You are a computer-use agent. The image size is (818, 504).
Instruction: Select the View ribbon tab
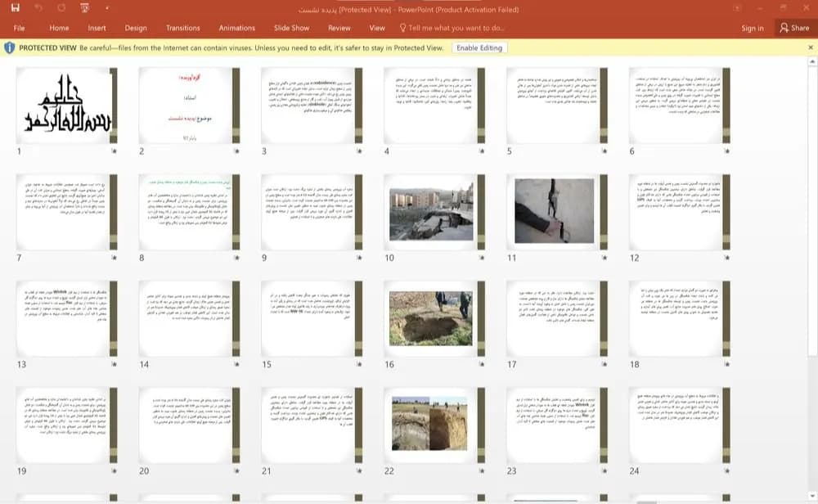377,28
